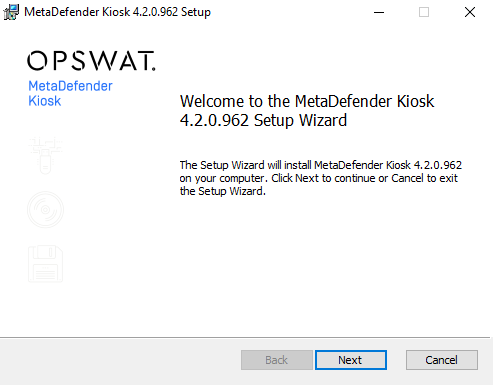Click the installer icon in the title bar
493x385 pixels.
11,12
